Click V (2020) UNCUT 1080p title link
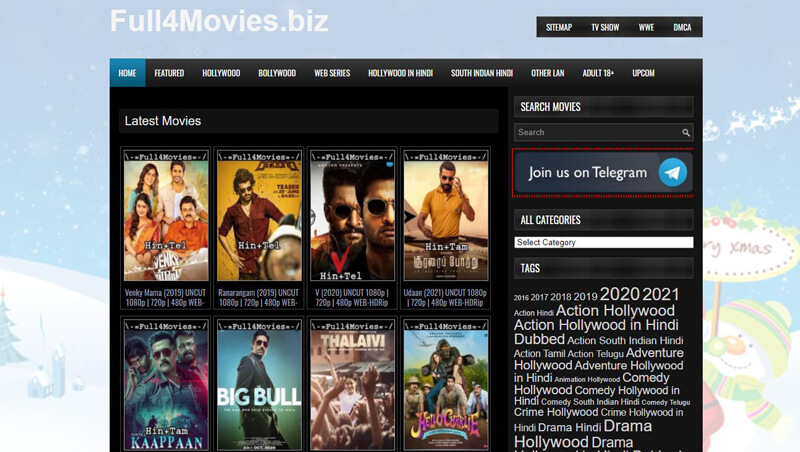 point(352,297)
